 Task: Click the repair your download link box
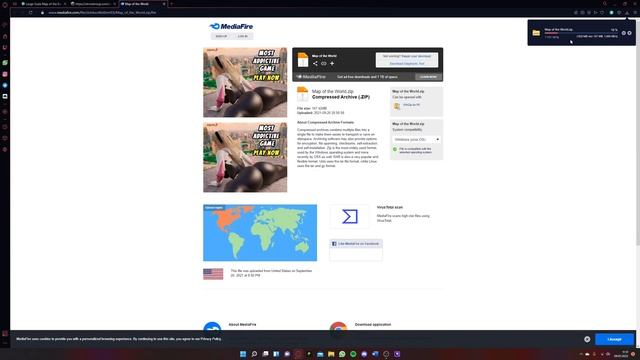tap(407, 60)
